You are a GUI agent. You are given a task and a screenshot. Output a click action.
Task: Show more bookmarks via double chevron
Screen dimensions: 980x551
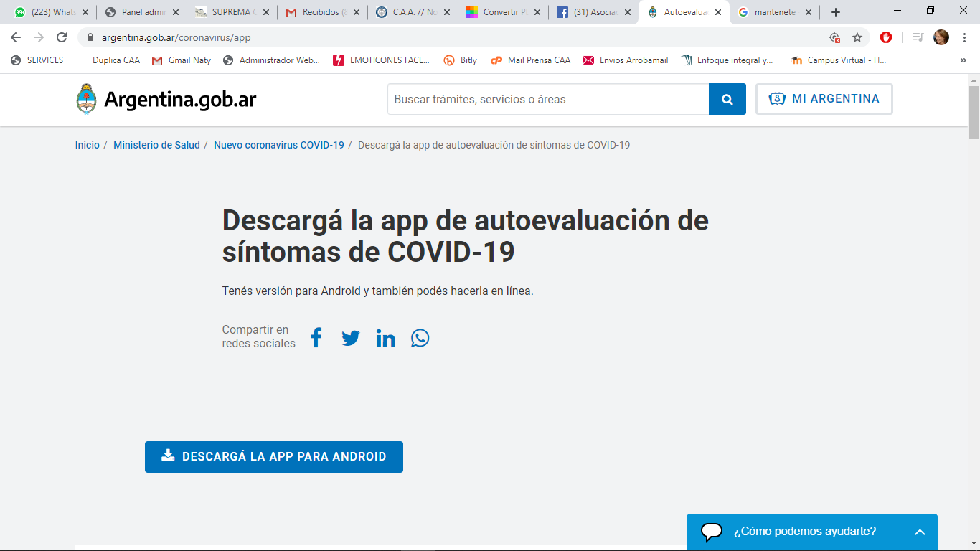click(963, 60)
